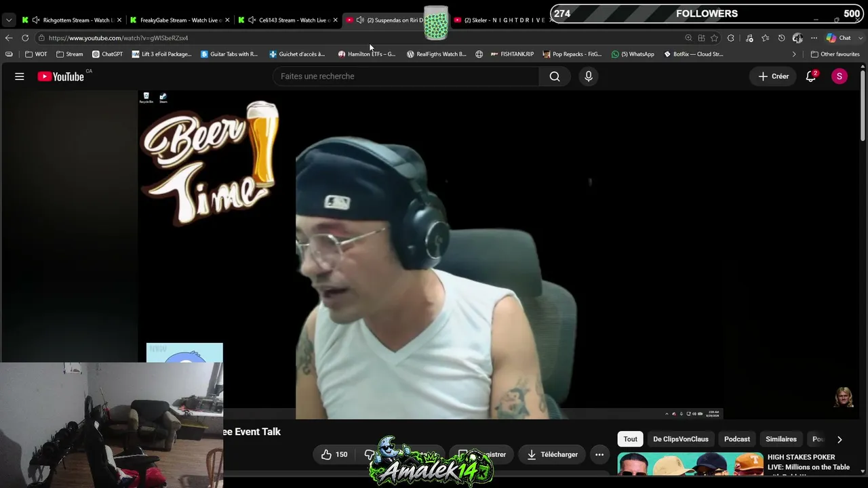Open the Lift 3 eFoil Package bookmark
The height and width of the screenshot is (488, 868).
[161, 54]
